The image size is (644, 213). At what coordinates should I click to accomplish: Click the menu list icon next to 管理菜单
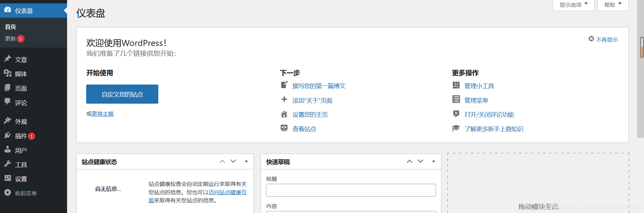tap(456, 99)
